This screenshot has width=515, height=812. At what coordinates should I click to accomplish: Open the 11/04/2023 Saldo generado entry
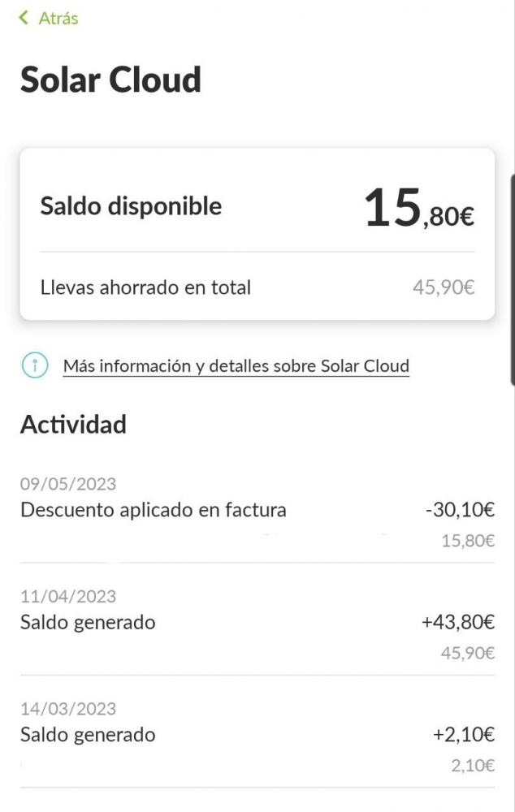pos(257,624)
